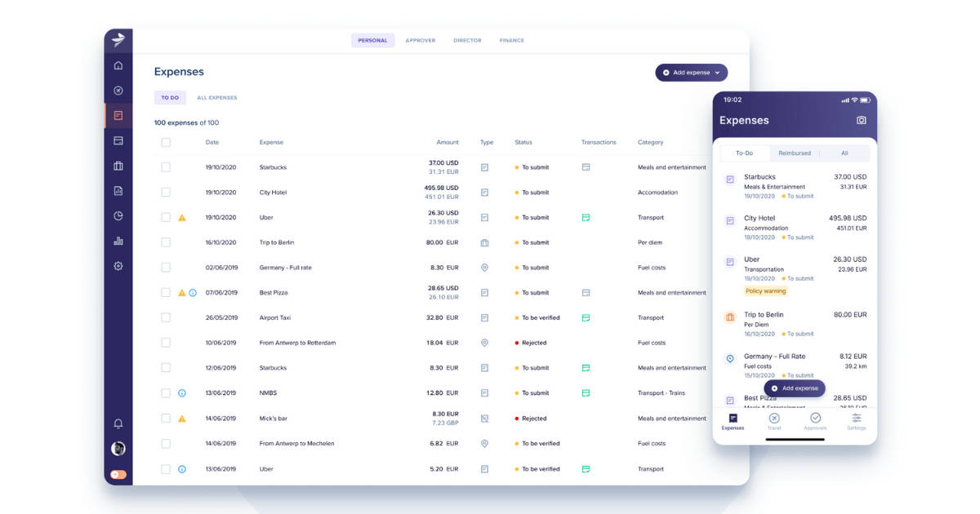Viewport: 980px width, 514px height.
Task: Check the Germany - Full rate row checkbox
Action: 166,268
